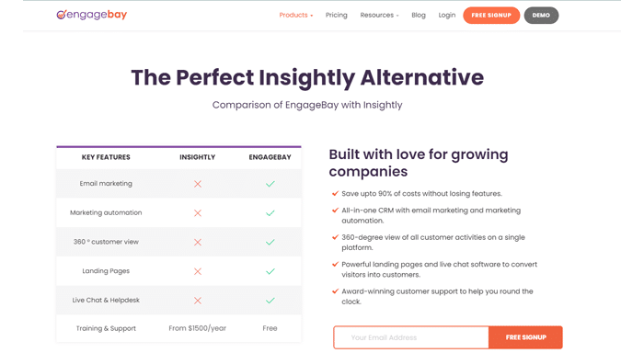Open the Login link
This screenshot has height=353, width=644.
(447, 16)
